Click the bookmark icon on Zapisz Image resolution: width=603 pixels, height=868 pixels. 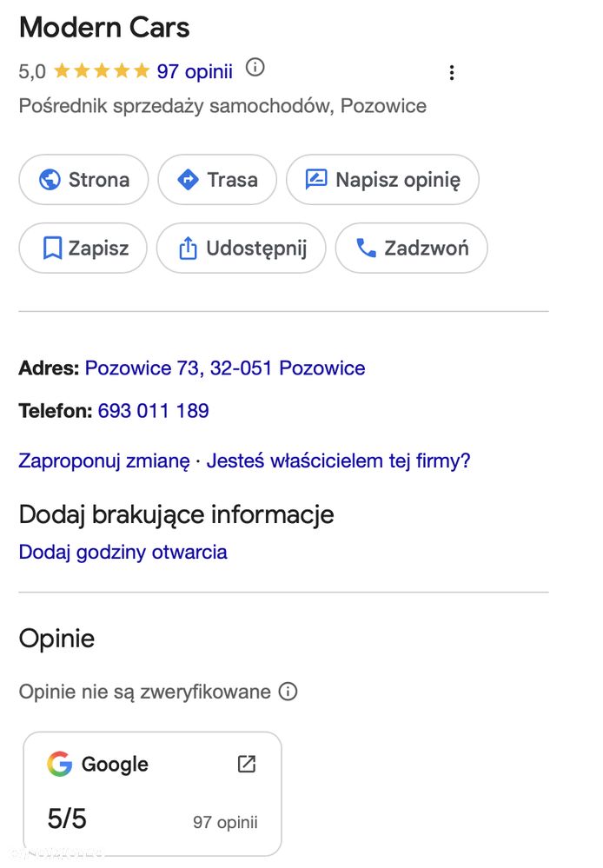pyautogui.click(x=52, y=248)
